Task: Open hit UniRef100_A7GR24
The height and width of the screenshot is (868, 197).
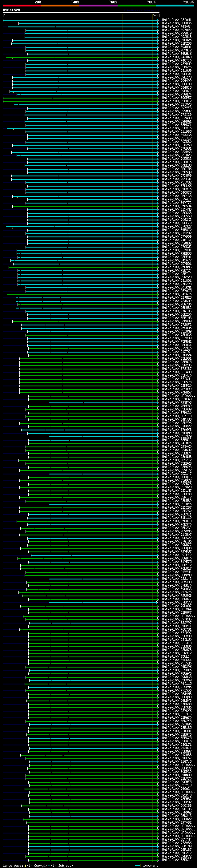Action: click(x=176, y=355)
